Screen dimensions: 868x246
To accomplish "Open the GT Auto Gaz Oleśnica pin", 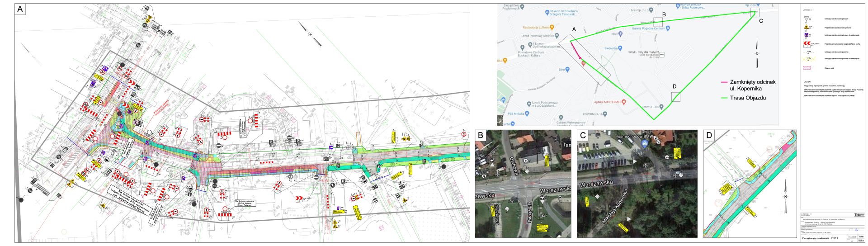I will point(546,12).
